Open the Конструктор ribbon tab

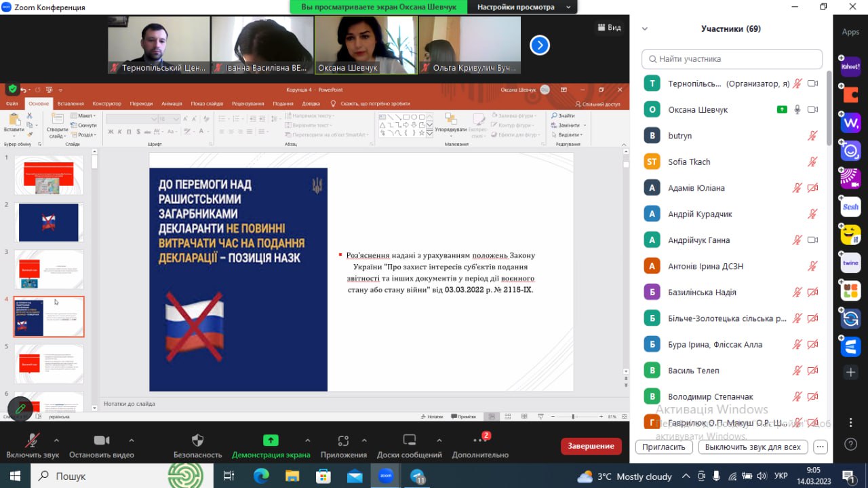[x=106, y=104]
